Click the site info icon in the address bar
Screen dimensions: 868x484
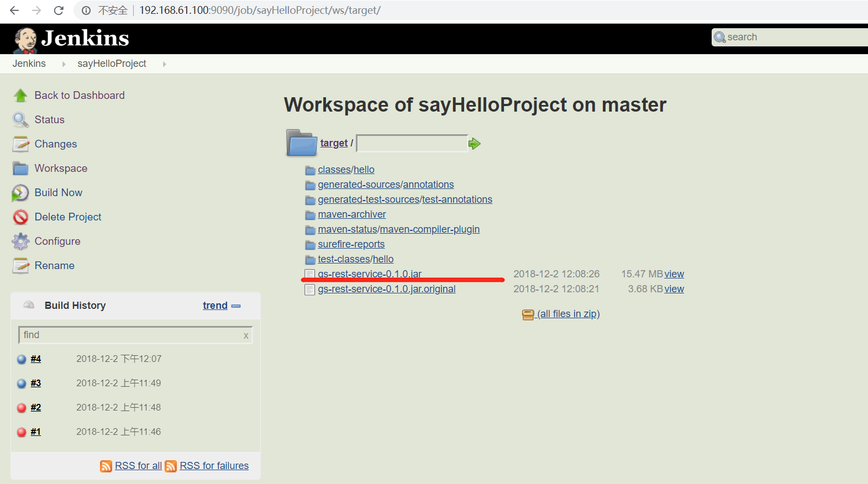[x=86, y=10]
